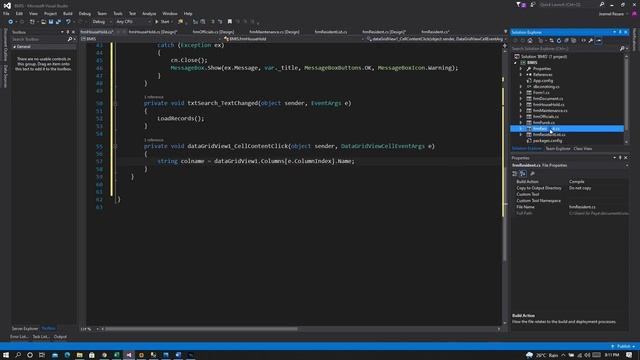Click the Navigate Backward icon in toolbar
The width and height of the screenshot is (640, 360).
11,22
